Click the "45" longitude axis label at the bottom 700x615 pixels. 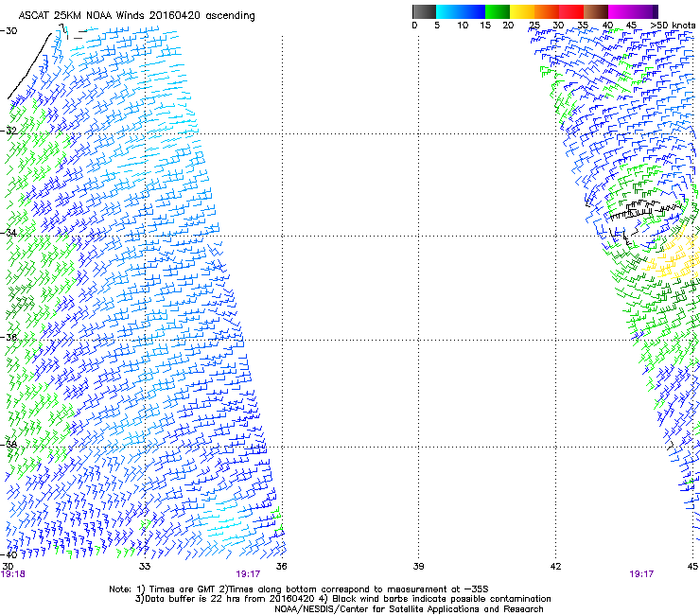coord(692,567)
